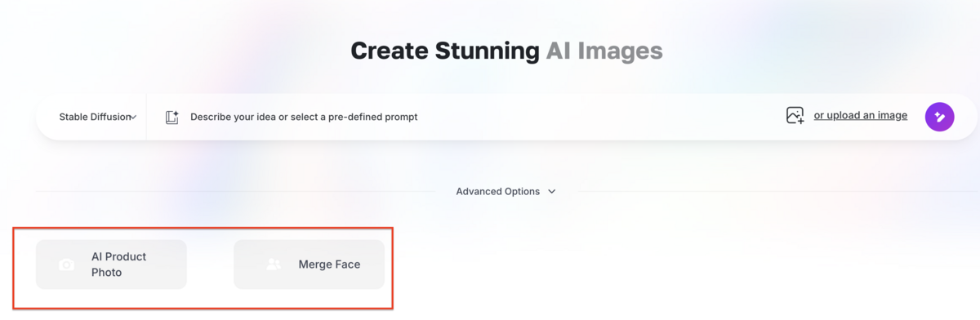
Task: Click the camera icon in AI Product Photo
Action: [x=67, y=264]
